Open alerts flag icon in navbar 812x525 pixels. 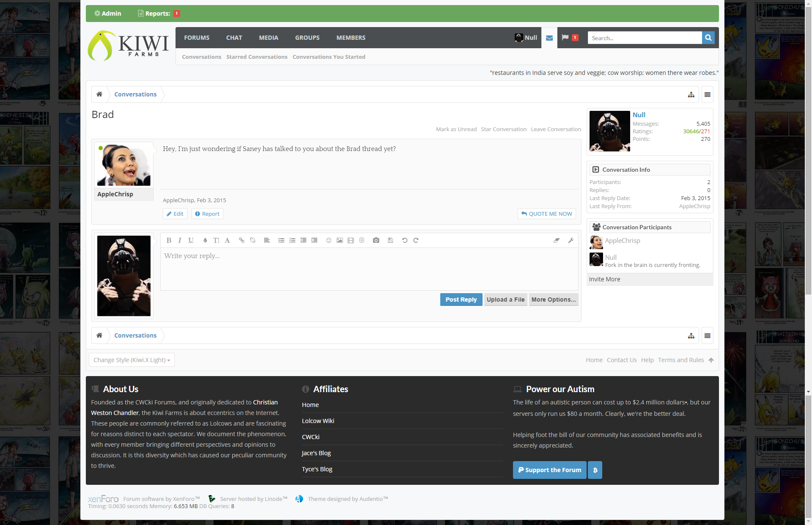570,38
